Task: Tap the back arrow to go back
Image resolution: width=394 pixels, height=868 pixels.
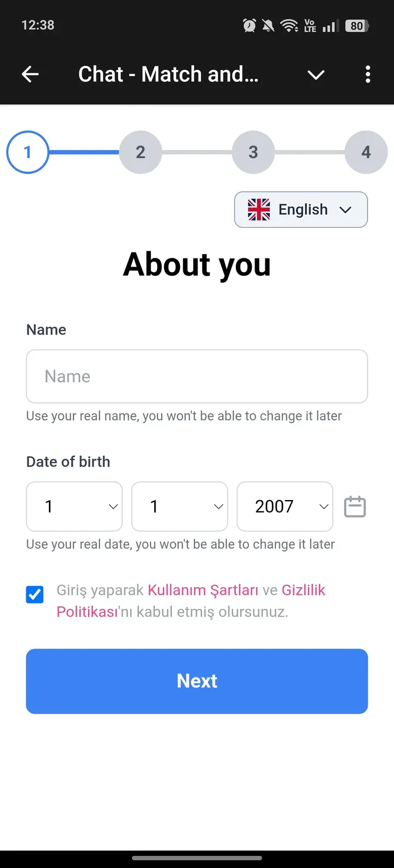Action: click(x=30, y=74)
